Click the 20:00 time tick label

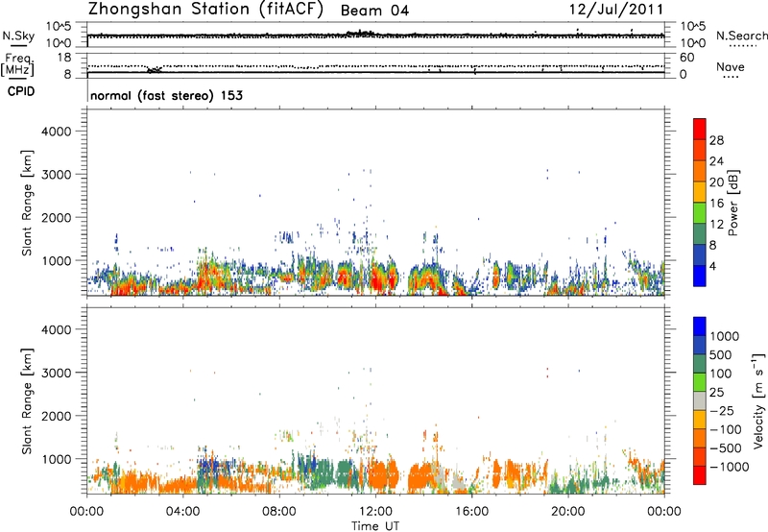567,512
